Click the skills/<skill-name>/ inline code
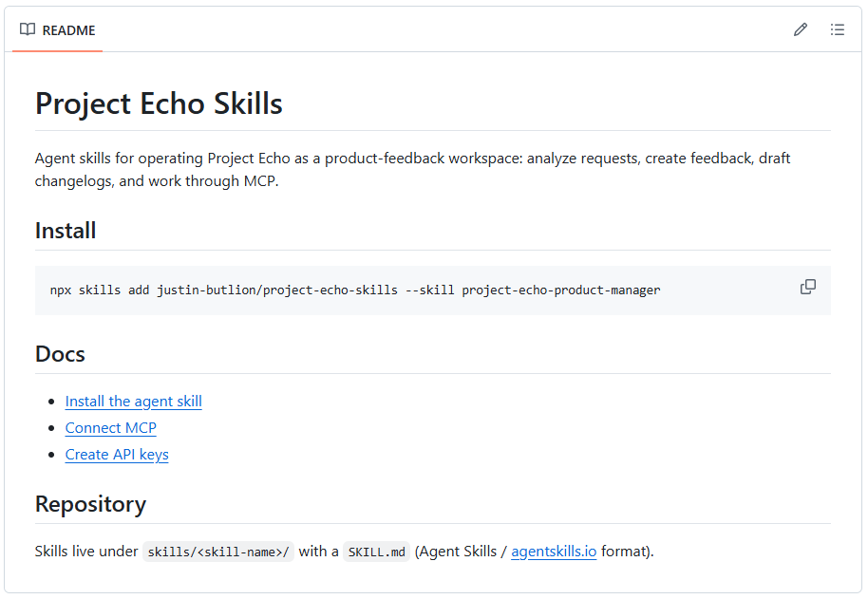 coord(218,552)
